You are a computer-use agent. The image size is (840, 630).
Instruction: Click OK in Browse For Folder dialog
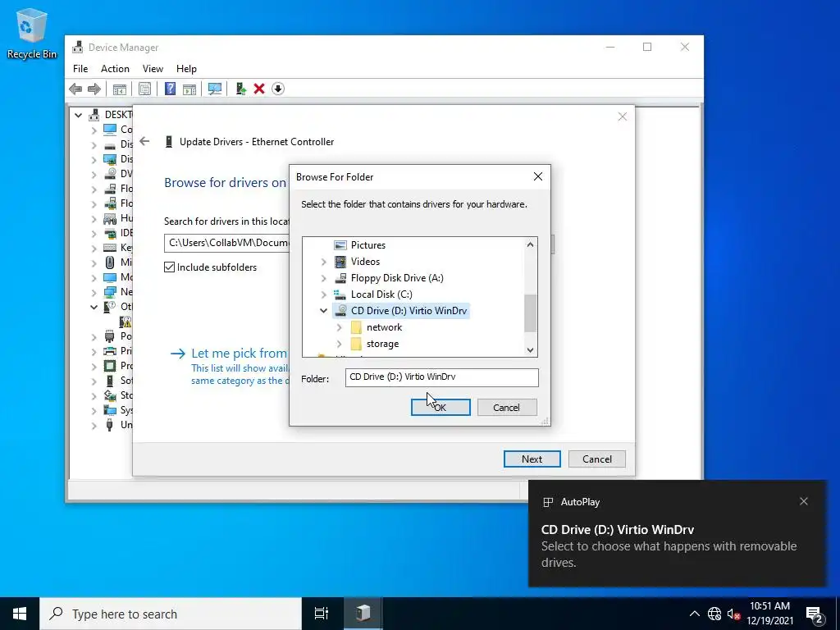pyautogui.click(x=441, y=407)
